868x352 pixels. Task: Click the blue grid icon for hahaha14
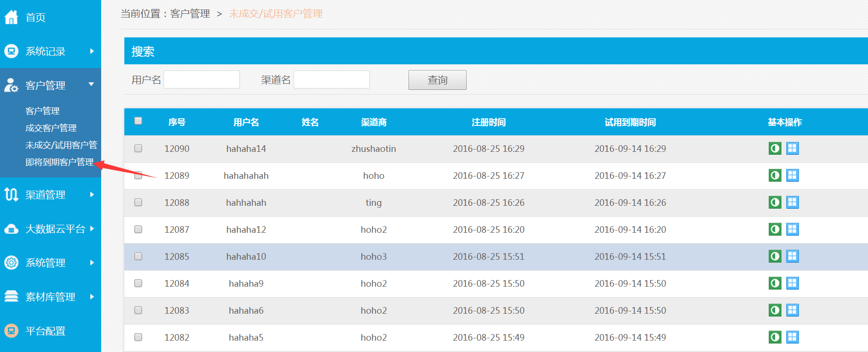pyautogui.click(x=792, y=149)
